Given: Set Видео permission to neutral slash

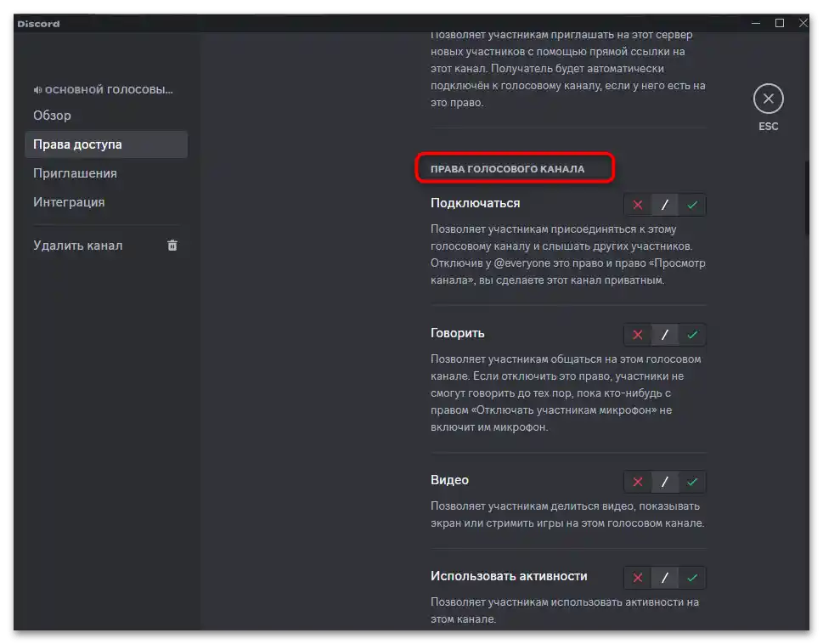Looking at the screenshot, I should coord(664,481).
